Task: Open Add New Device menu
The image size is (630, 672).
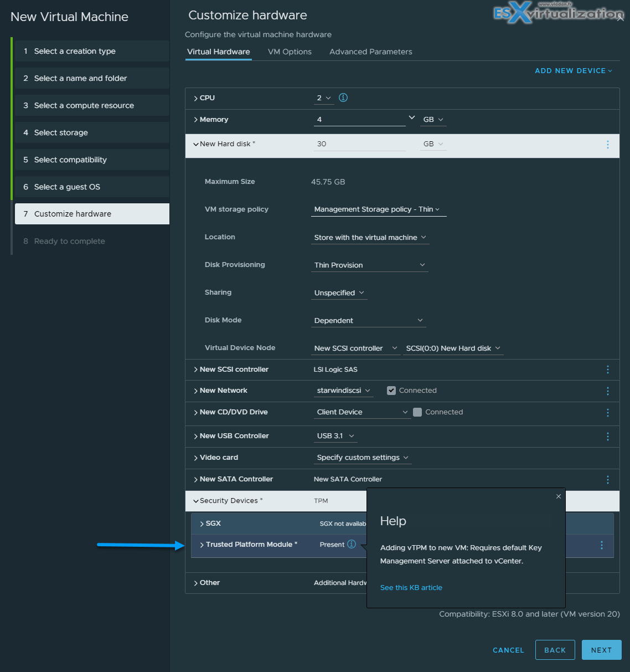Action: (x=574, y=71)
